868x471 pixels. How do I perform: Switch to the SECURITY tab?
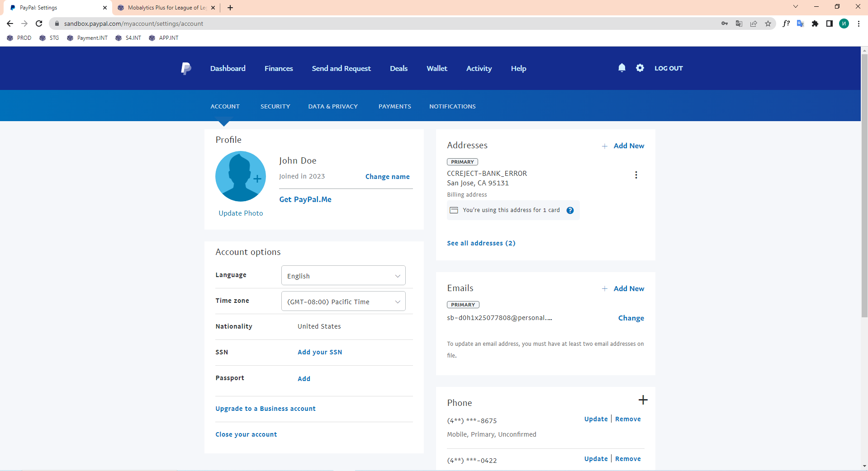point(275,106)
